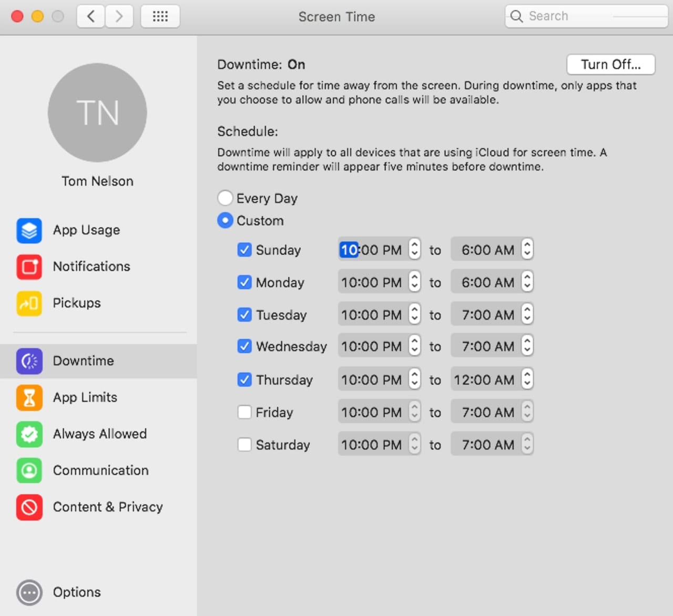Screen dimensions: 673x616
Task: Show all preferences grid button
Action: (x=160, y=16)
